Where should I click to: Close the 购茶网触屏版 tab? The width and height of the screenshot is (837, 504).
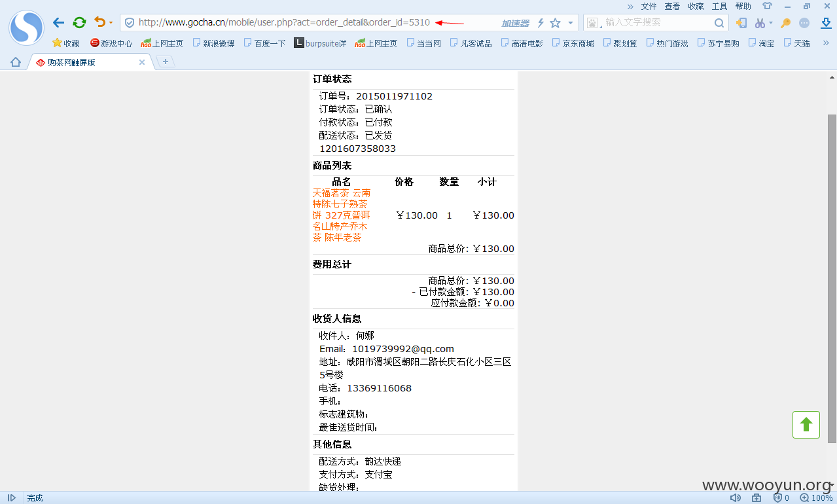(142, 62)
